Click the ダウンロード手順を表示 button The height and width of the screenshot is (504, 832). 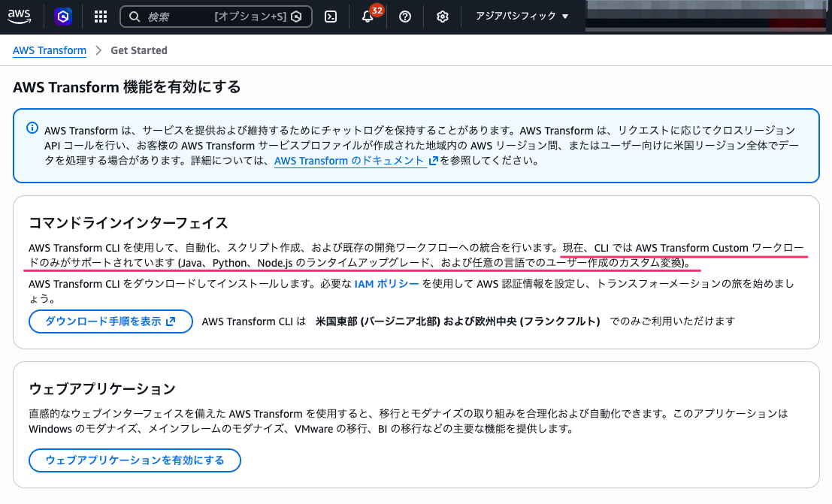pos(110,321)
